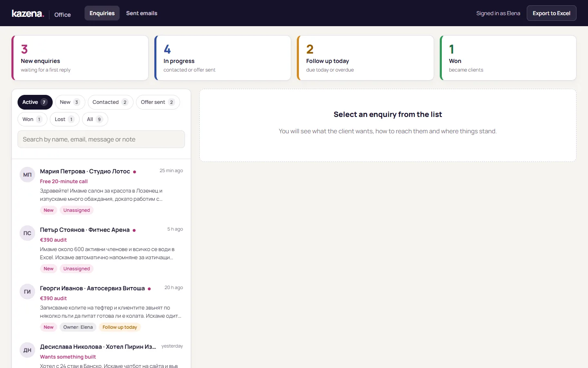
Task: Click '€390 audit' under Петър Стоянов
Action: (x=53, y=240)
